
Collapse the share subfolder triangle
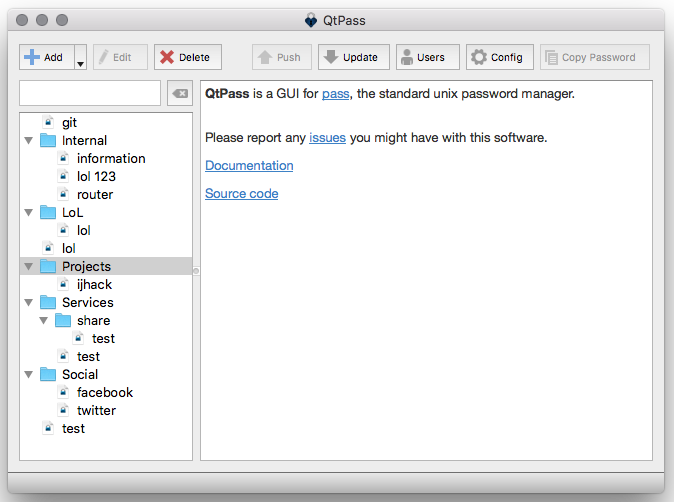[x=44, y=321]
